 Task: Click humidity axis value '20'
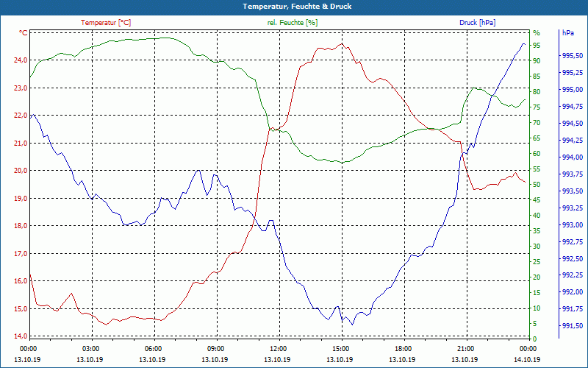(537, 277)
